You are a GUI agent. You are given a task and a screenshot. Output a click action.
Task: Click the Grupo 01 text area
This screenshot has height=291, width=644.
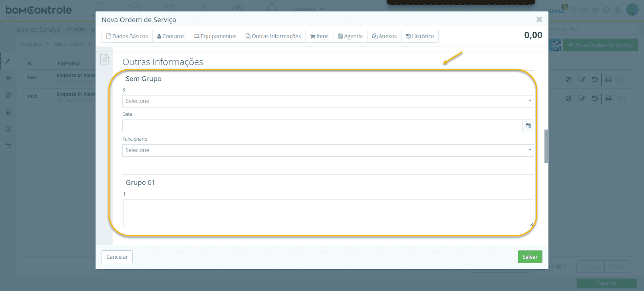[328, 213]
